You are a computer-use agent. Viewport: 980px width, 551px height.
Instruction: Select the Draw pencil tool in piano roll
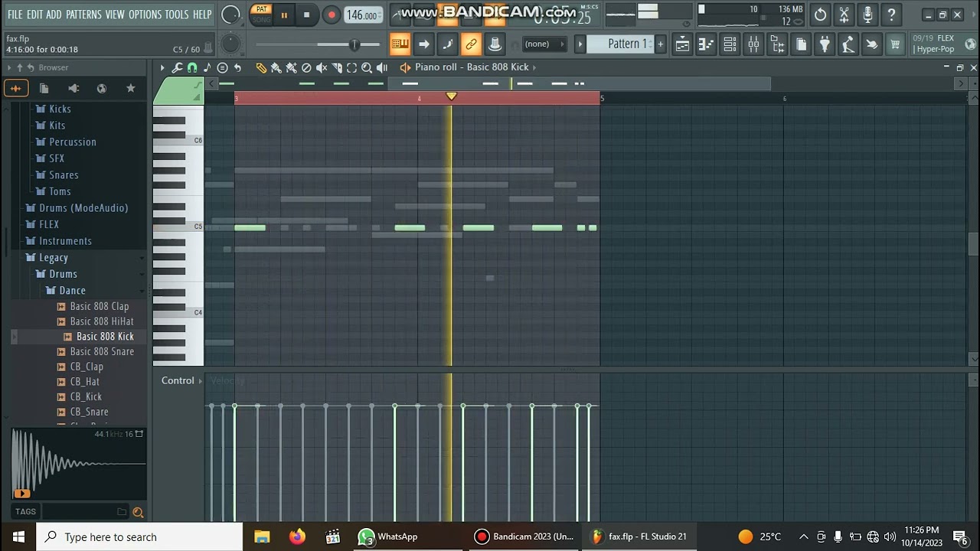coord(261,67)
